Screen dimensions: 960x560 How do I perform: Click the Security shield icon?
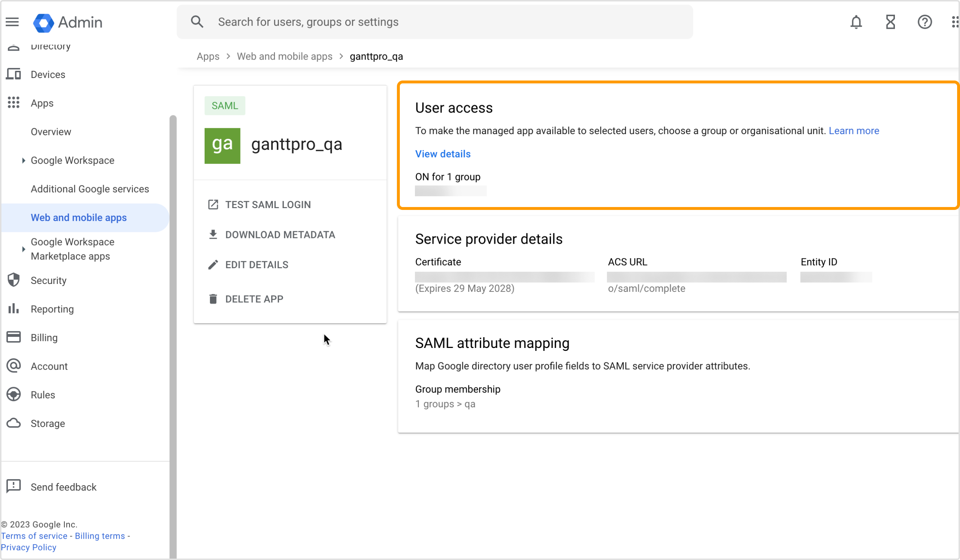14,280
